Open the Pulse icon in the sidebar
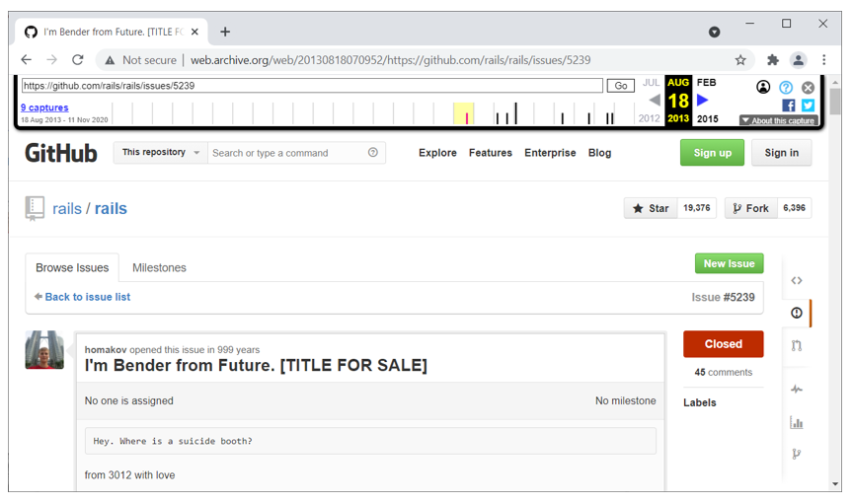852x504 pixels. pos(797,389)
